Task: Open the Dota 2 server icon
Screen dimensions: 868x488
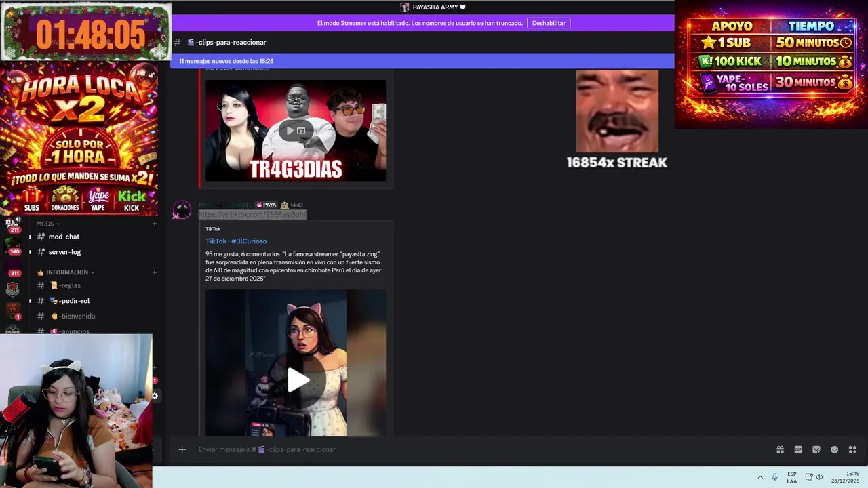Action: coord(12,289)
